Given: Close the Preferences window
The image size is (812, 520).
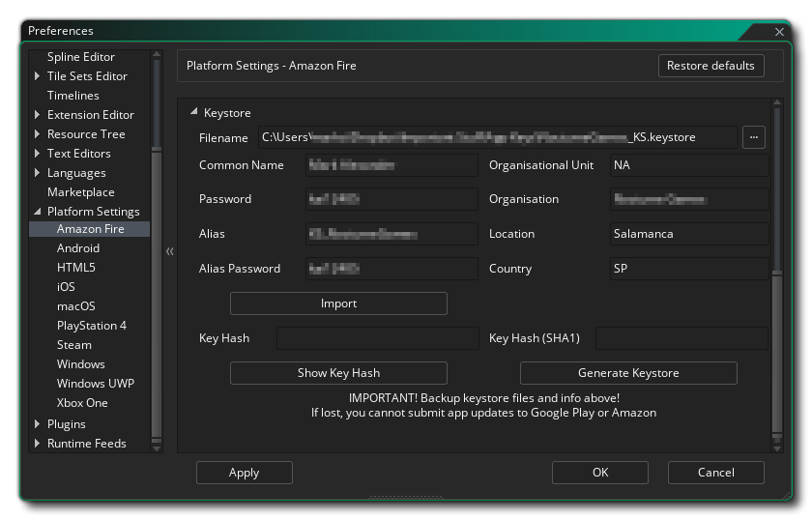Looking at the screenshot, I should click(779, 32).
